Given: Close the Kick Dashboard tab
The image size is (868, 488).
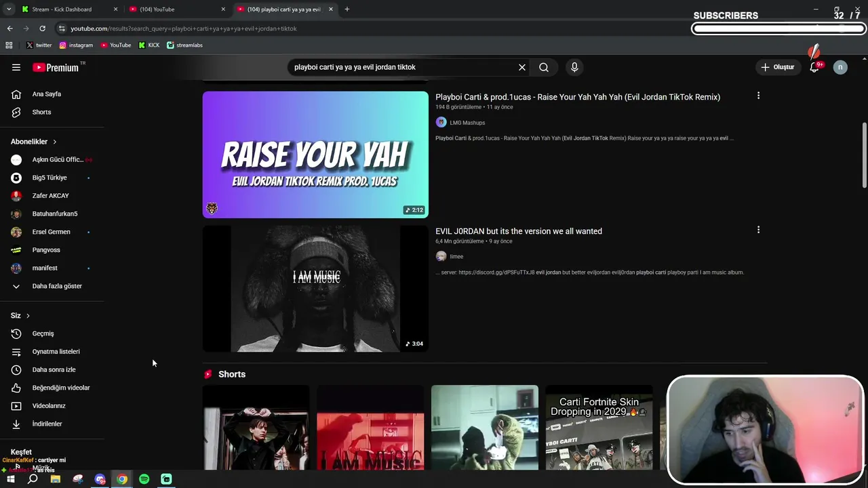Looking at the screenshot, I should coord(115,9).
